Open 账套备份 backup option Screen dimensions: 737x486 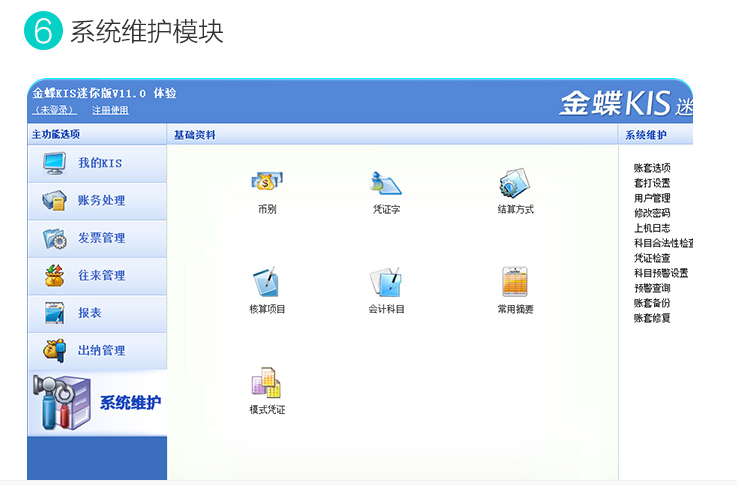tap(652, 303)
